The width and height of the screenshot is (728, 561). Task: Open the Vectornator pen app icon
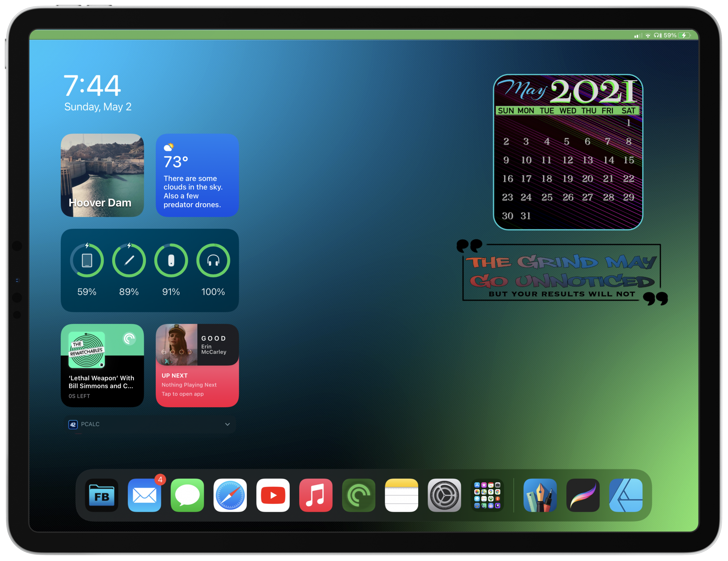point(540,495)
